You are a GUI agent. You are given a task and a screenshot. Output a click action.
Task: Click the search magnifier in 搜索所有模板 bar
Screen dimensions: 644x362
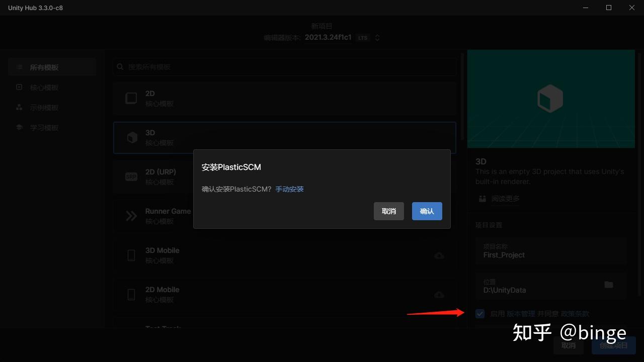tap(120, 66)
